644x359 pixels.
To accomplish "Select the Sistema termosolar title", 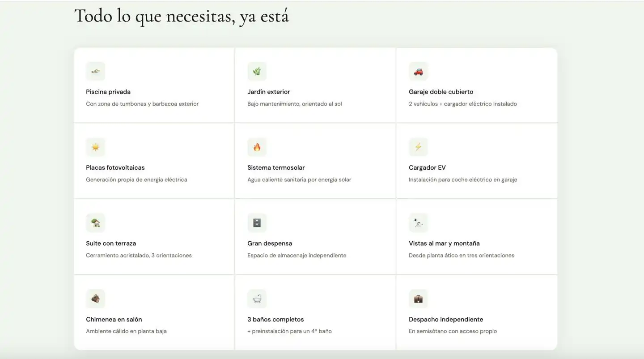I will 276,167.
